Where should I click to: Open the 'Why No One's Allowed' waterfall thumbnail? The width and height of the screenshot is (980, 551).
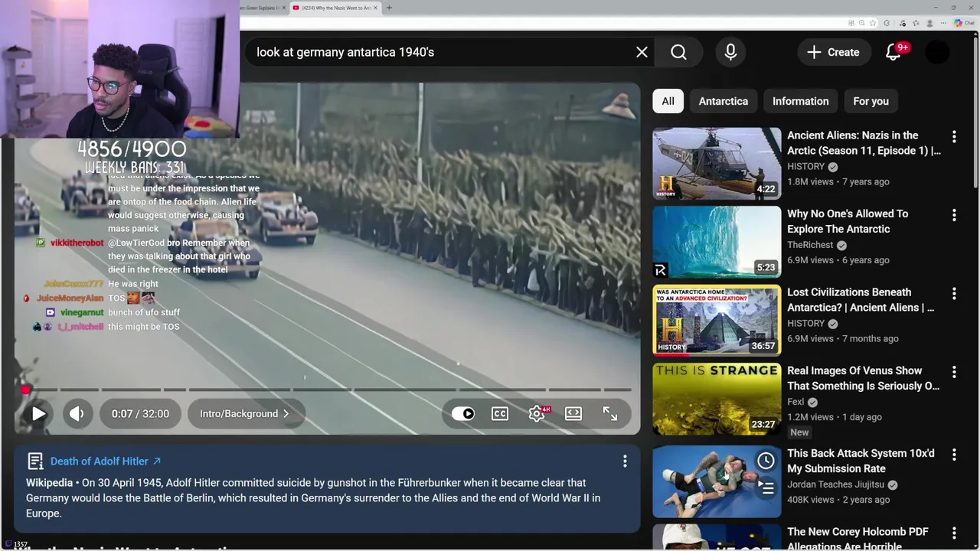click(717, 242)
